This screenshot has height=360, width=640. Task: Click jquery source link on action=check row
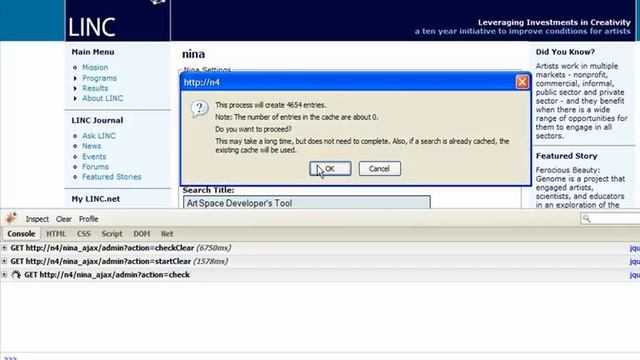[x=635, y=275]
